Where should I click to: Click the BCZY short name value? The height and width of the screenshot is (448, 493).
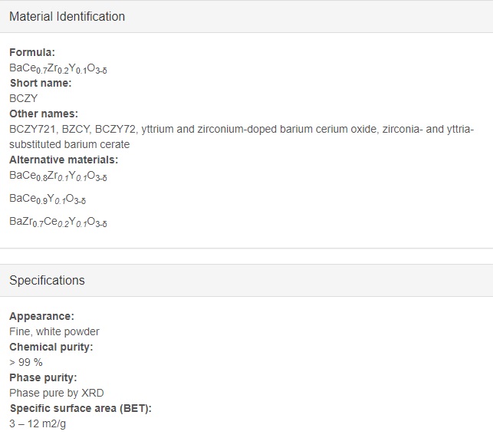tap(24, 98)
